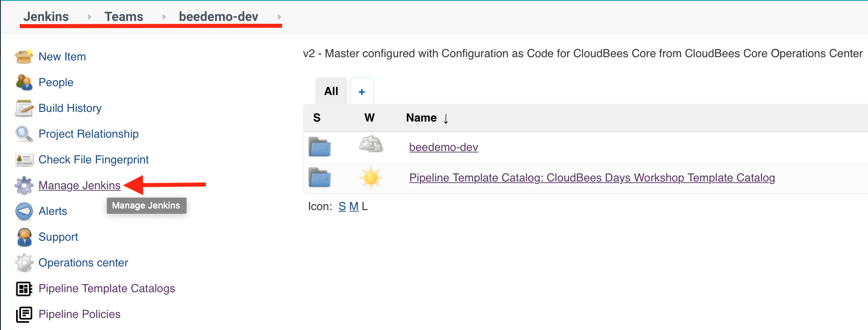Expand the dropdown arrow after beedemo-dev breadcrumb

click(x=279, y=16)
